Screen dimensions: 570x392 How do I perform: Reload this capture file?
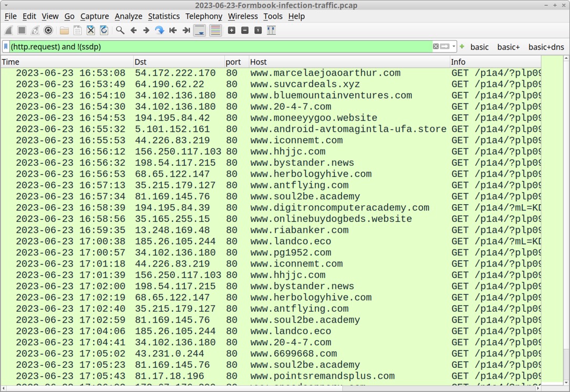(104, 30)
